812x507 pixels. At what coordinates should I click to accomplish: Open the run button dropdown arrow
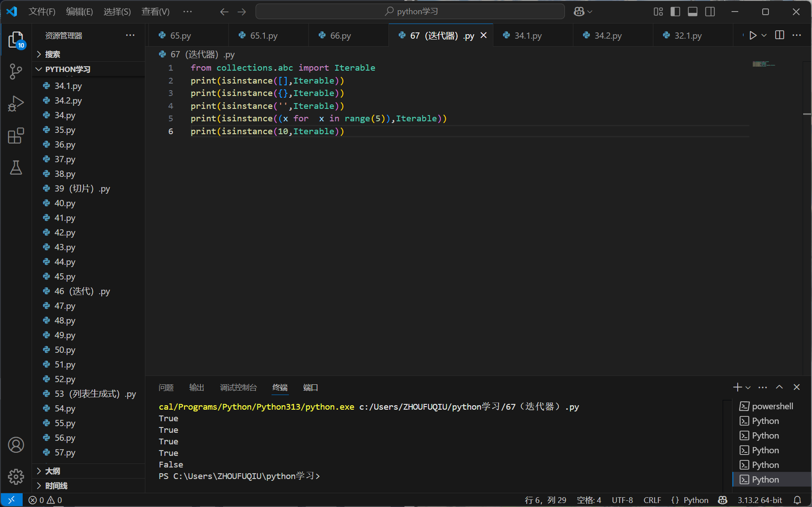click(764, 36)
